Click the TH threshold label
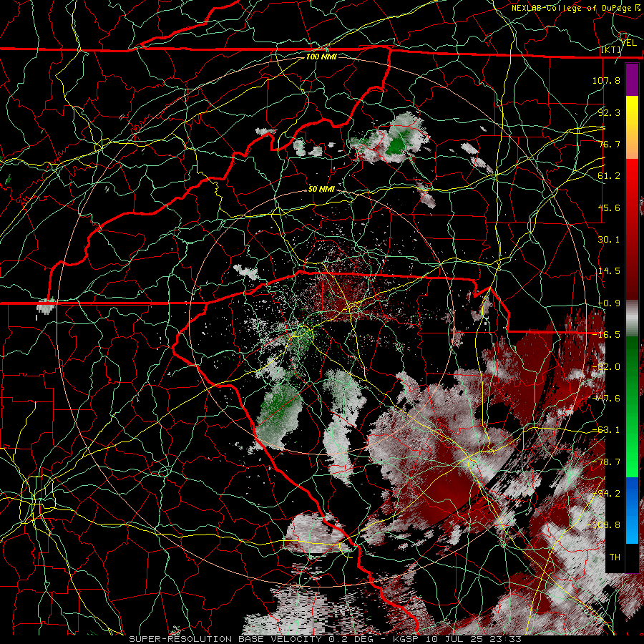The image size is (644, 644). 615,557
